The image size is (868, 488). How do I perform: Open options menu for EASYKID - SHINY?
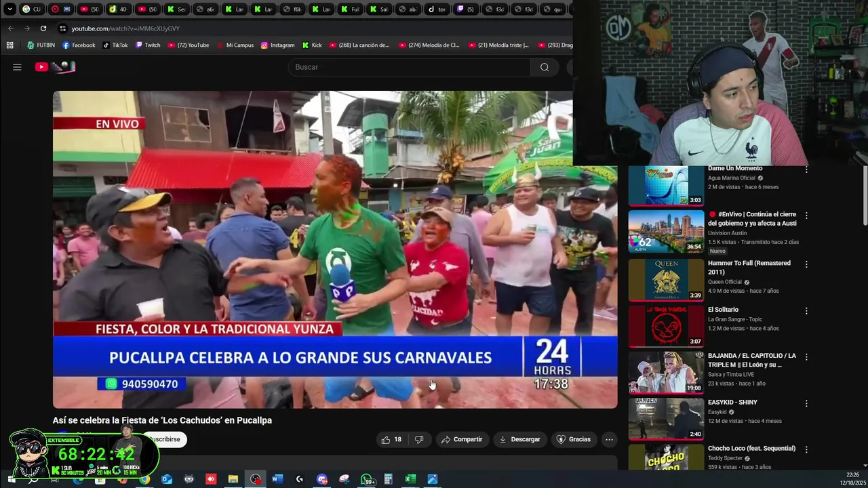coord(806,403)
